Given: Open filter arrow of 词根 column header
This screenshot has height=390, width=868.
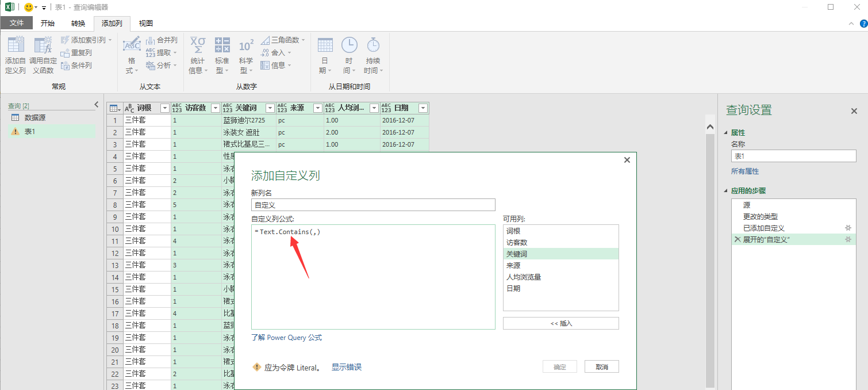Looking at the screenshot, I should click(x=164, y=108).
